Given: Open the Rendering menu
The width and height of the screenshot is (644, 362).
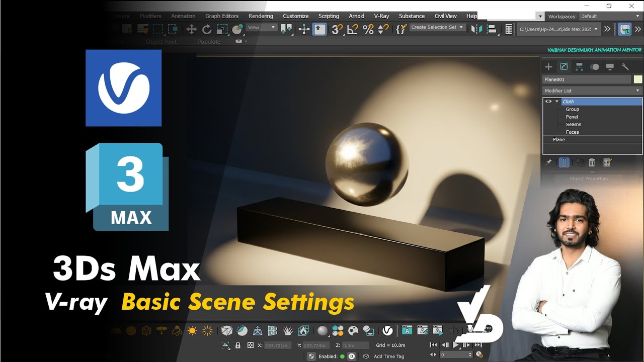Looking at the screenshot, I should [261, 16].
